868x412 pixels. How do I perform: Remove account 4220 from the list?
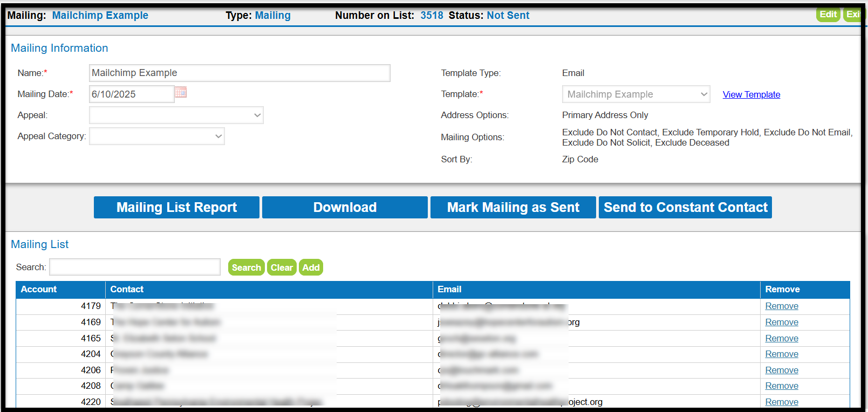[x=782, y=402]
